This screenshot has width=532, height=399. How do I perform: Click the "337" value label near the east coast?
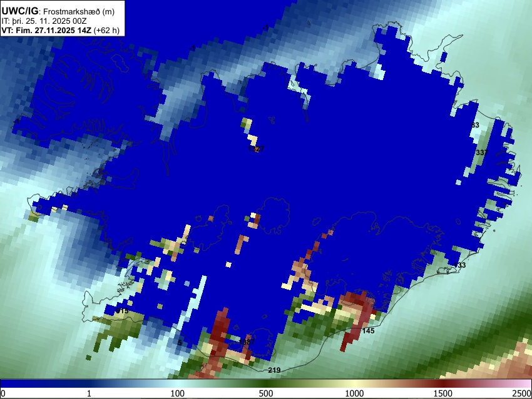[481, 153]
